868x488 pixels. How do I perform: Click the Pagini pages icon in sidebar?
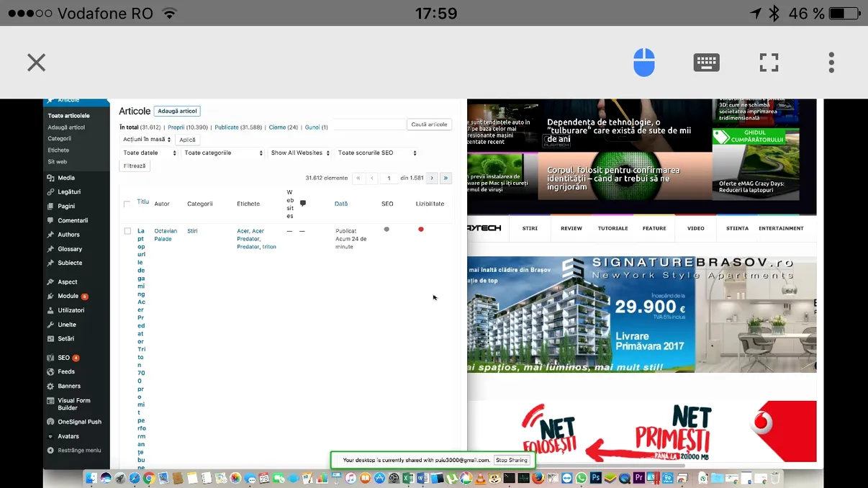pyautogui.click(x=50, y=207)
